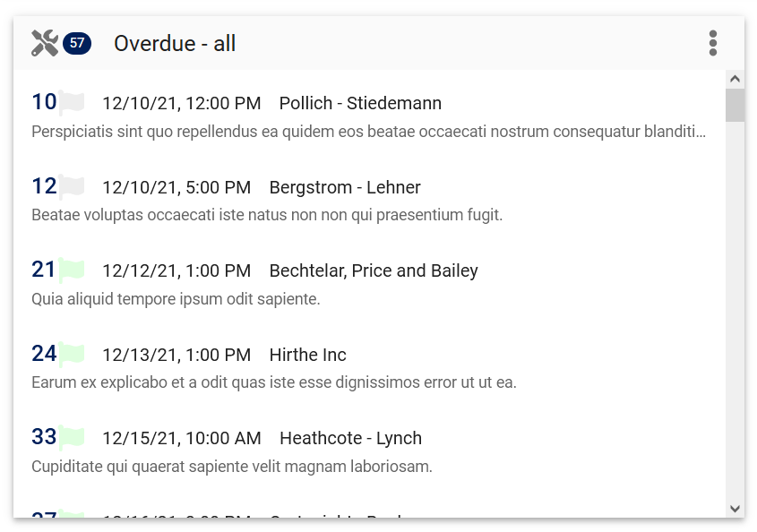Open work order number 12

(x=44, y=186)
